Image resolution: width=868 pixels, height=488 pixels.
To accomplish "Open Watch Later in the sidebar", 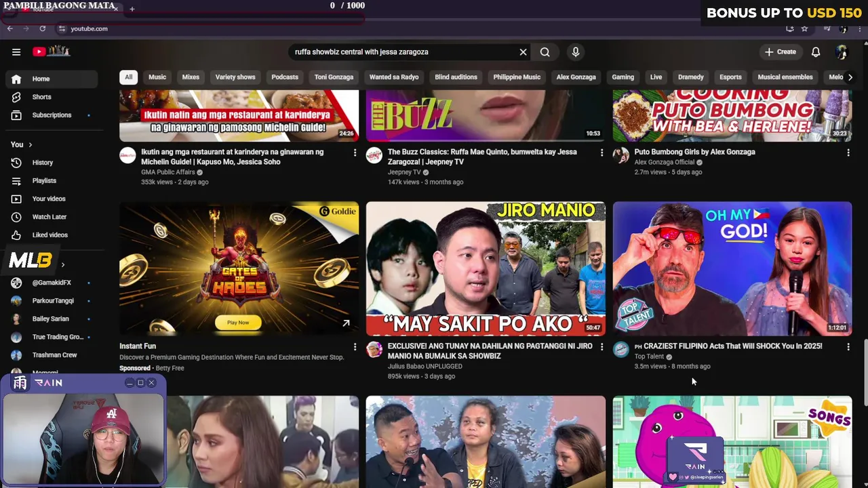I will click(52, 217).
